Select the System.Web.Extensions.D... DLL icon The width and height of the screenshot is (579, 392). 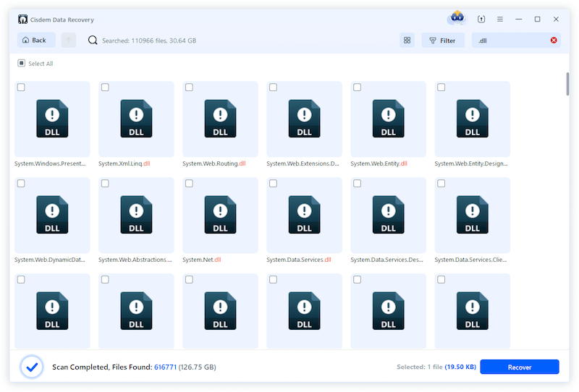pyautogui.click(x=304, y=119)
